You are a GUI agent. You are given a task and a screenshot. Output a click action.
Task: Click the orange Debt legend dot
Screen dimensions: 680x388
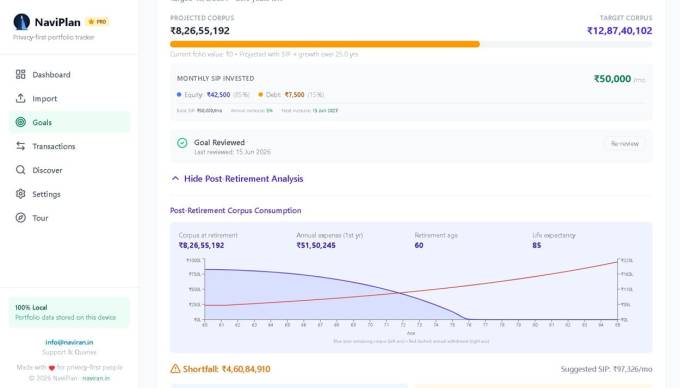(261, 95)
